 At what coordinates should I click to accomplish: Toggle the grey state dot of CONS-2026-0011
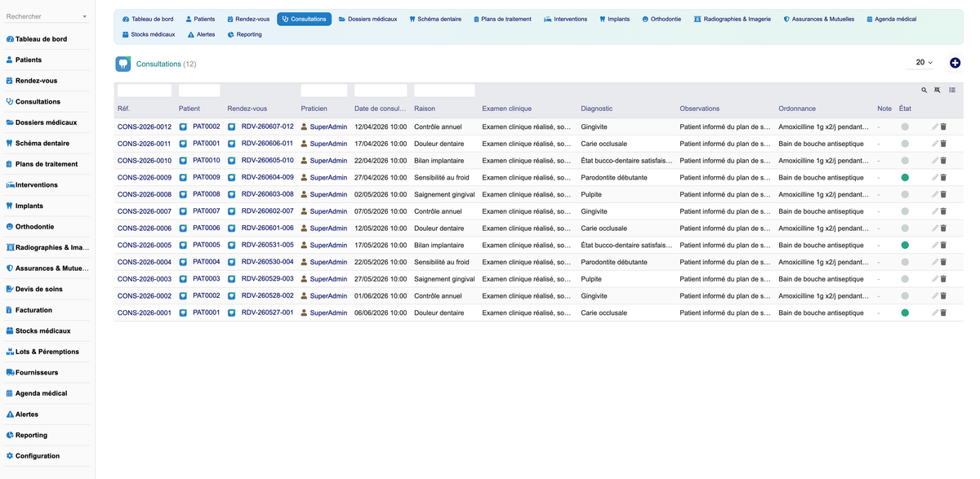[x=905, y=144]
